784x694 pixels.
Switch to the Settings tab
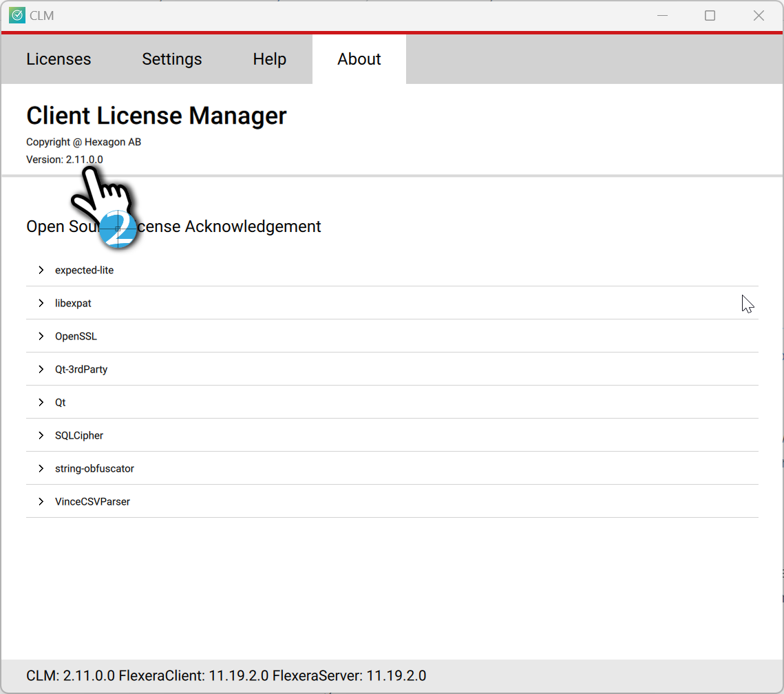click(171, 59)
